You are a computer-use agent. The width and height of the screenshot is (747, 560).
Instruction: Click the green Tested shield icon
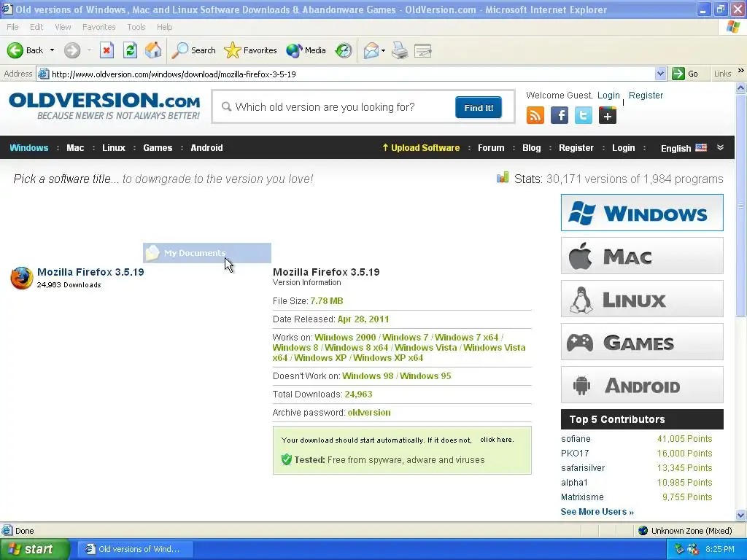coord(286,459)
